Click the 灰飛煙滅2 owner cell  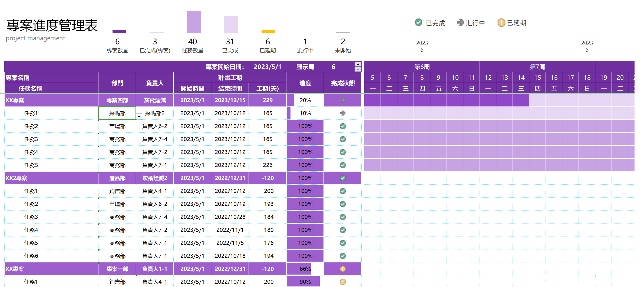click(155, 178)
